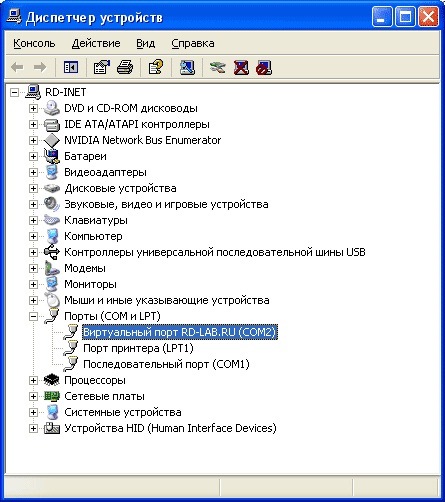Click the Help toolbar icon with question mark
445x502 pixels.
(x=156, y=67)
